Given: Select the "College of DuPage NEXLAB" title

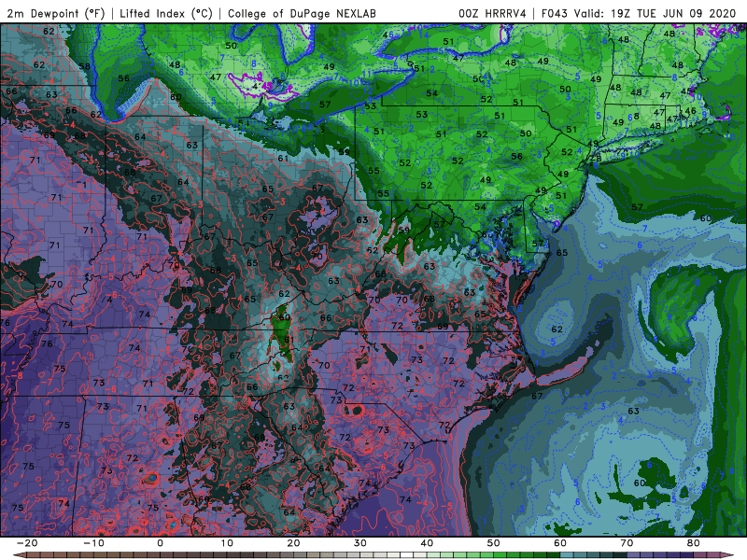Looking at the screenshot, I should pyautogui.click(x=302, y=14).
